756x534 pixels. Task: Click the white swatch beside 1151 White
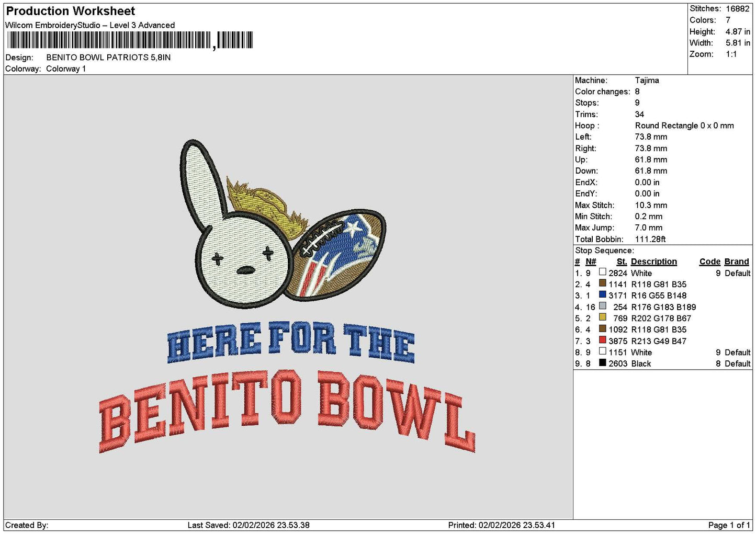603,351
